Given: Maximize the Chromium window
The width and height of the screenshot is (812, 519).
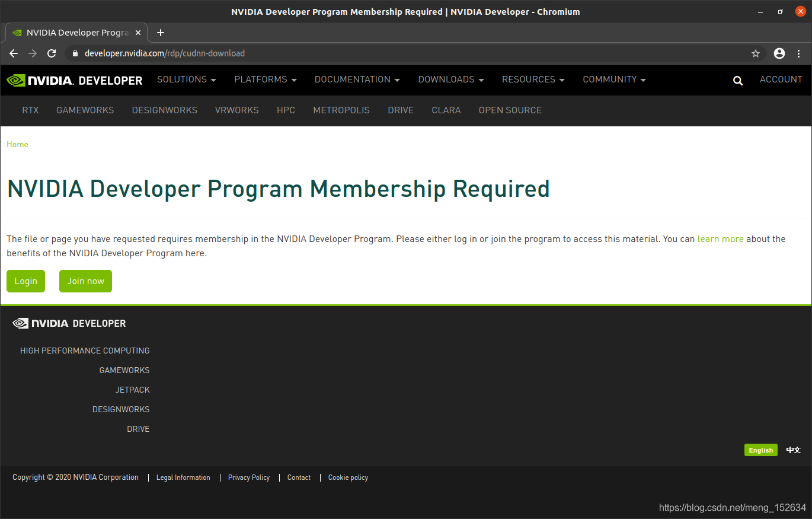Looking at the screenshot, I should click(781, 11).
